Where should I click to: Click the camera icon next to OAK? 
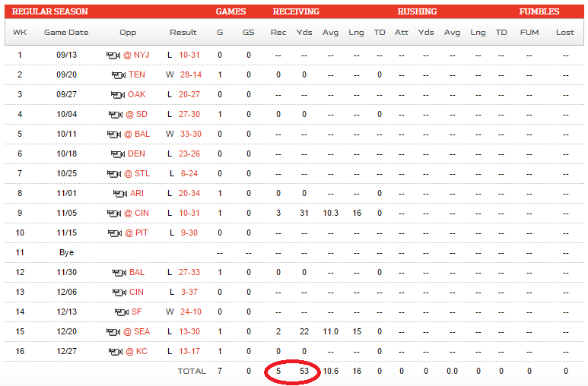tap(118, 95)
